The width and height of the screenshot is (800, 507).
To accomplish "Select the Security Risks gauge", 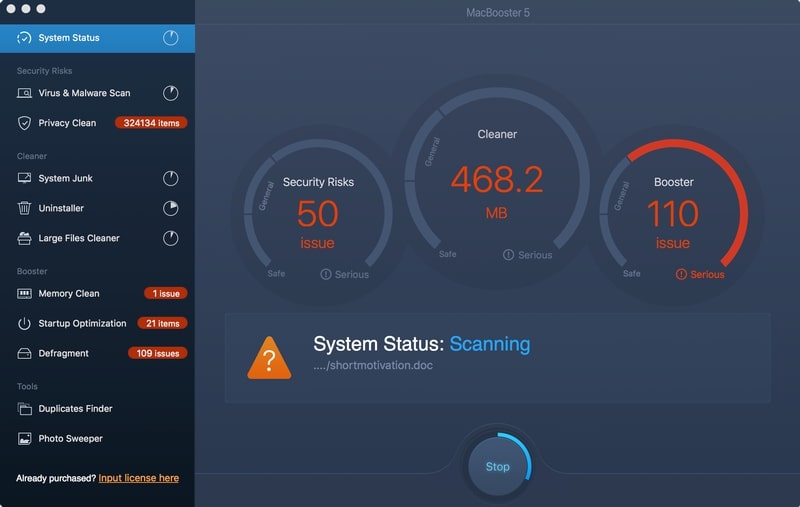I will point(318,215).
